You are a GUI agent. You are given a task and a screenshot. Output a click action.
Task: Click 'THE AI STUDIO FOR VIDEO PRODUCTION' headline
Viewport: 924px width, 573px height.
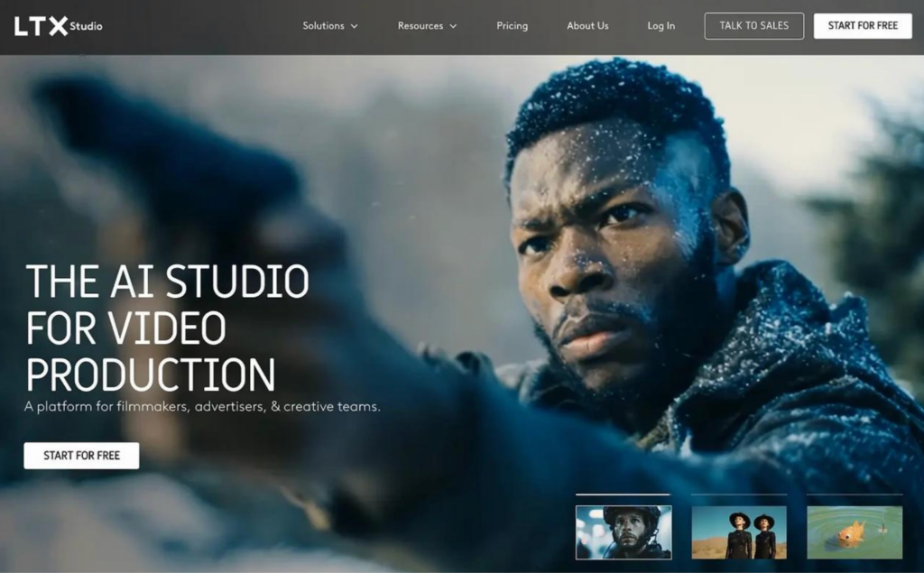pos(167,328)
